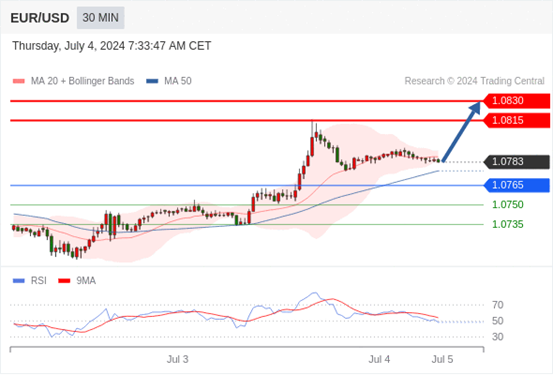Viewport: 553px width, 375px height.
Task: Select the RSI legend label
Action: 39,281
